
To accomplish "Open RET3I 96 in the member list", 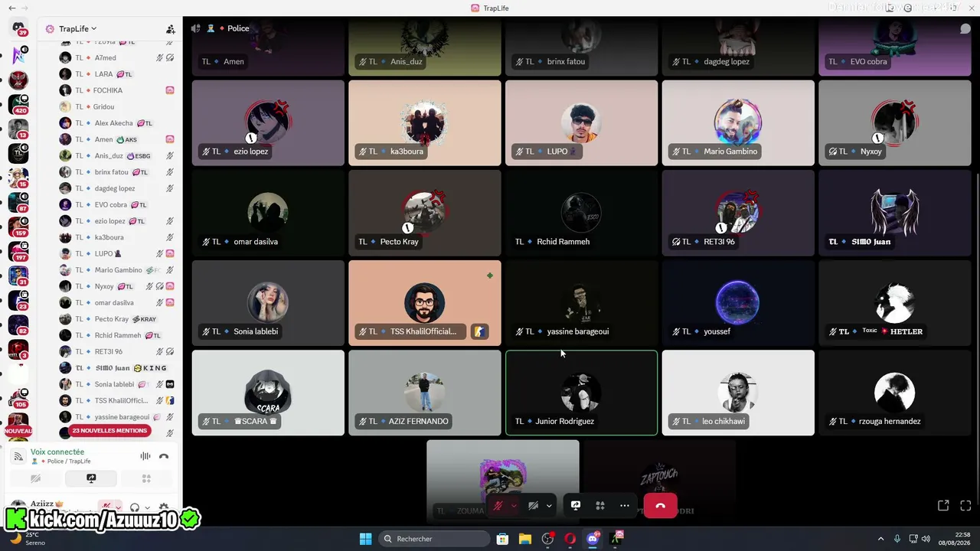I will 117,351.
